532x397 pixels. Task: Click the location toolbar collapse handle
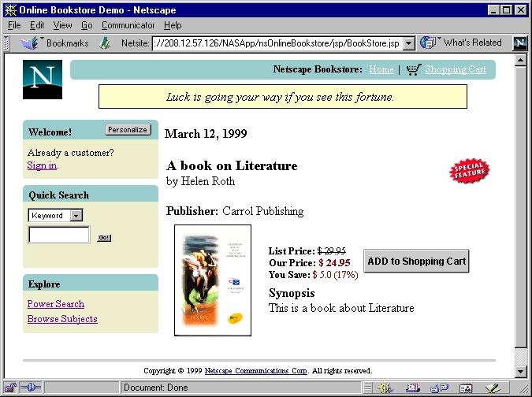tap(6, 43)
